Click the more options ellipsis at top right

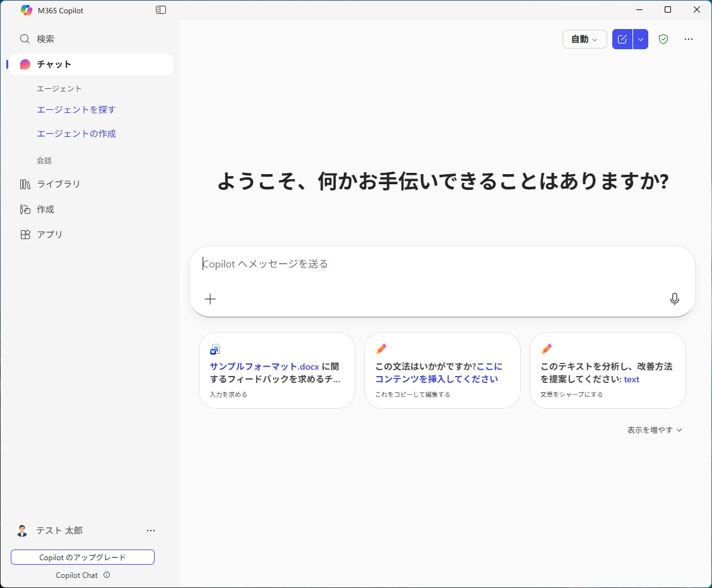689,38
